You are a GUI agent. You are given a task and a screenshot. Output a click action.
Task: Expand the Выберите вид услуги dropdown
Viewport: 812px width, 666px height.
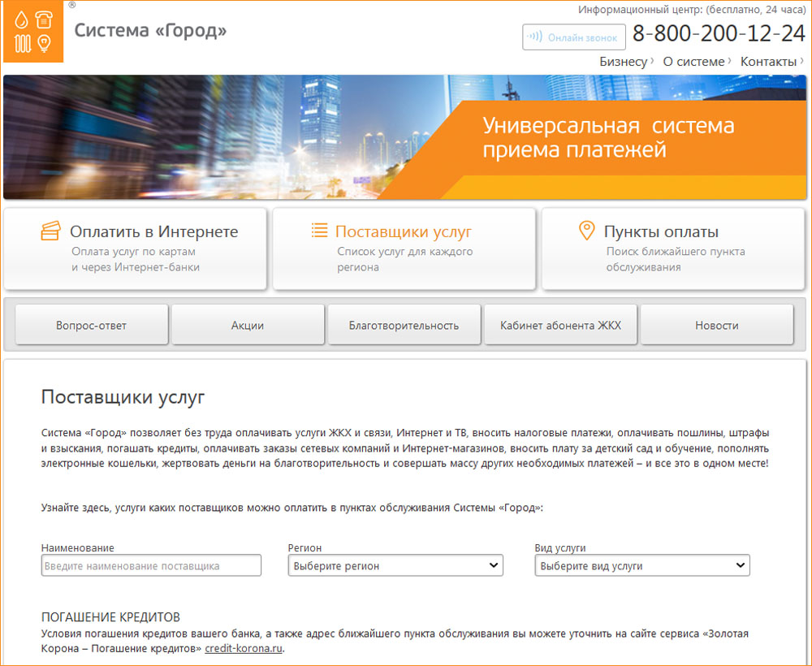point(642,565)
